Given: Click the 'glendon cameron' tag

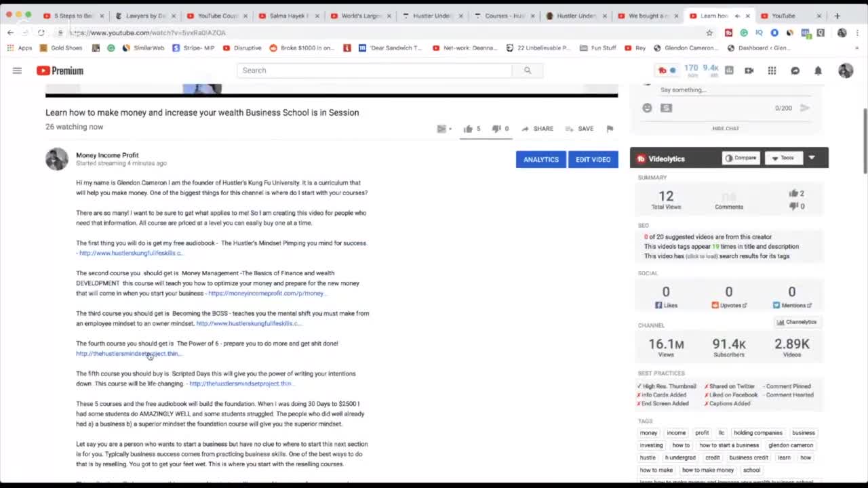Looking at the screenshot, I should point(791,445).
